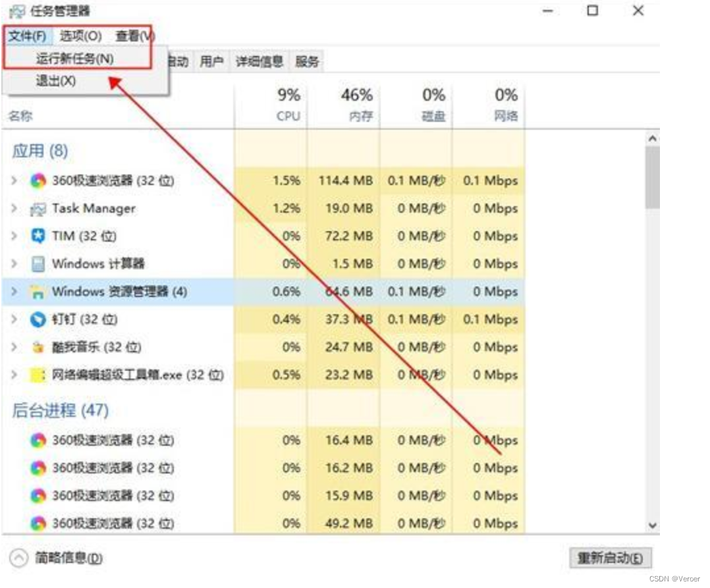The image size is (710, 588).
Task: Click the 15.9 MB 360极速浏览器 process icon
Action: tap(38, 496)
